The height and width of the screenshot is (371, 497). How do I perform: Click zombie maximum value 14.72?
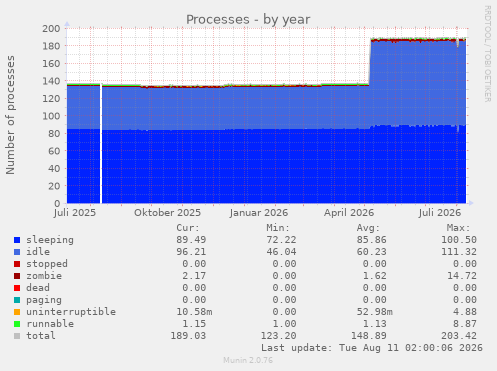click(462, 276)
